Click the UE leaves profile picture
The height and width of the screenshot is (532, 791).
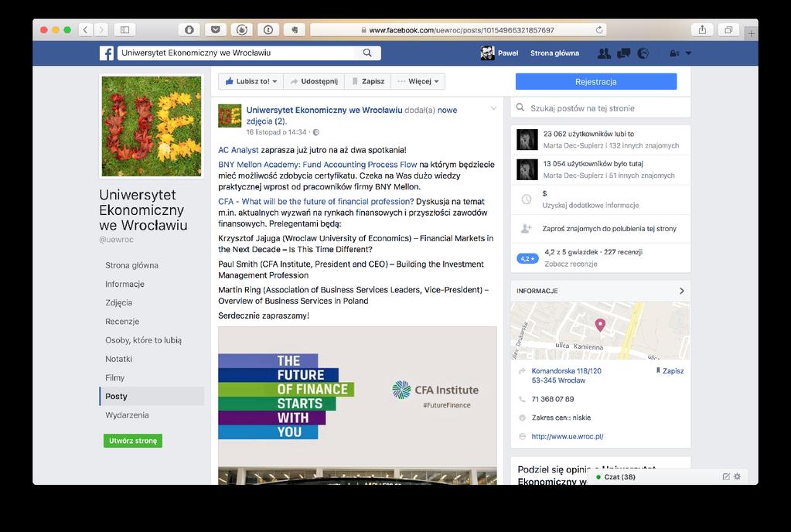click(x=152, y=126)
